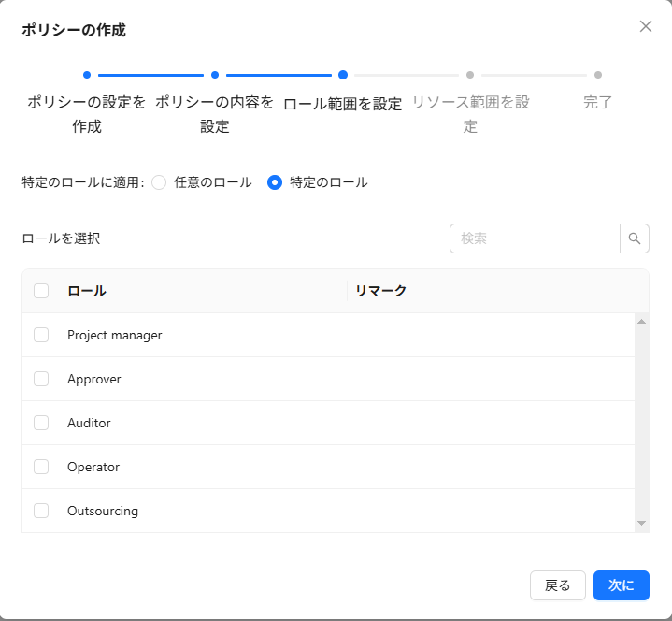Click the 戻る button
Image resolution: width=672 pixels, height=621 pixels.
pos(557,585)
